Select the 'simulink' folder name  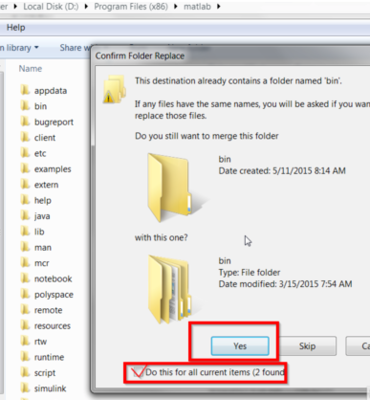pyautogui.click(x=50, y=388)
